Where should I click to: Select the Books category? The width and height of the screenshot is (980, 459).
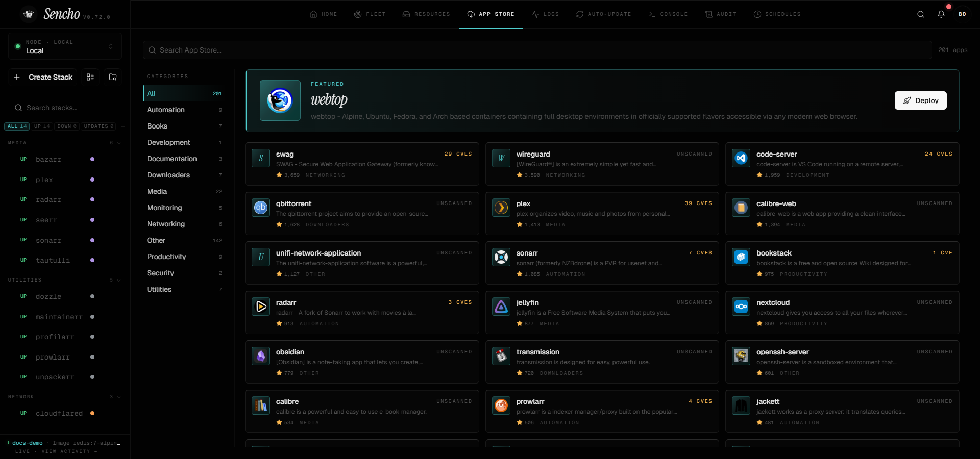point(185,126)
